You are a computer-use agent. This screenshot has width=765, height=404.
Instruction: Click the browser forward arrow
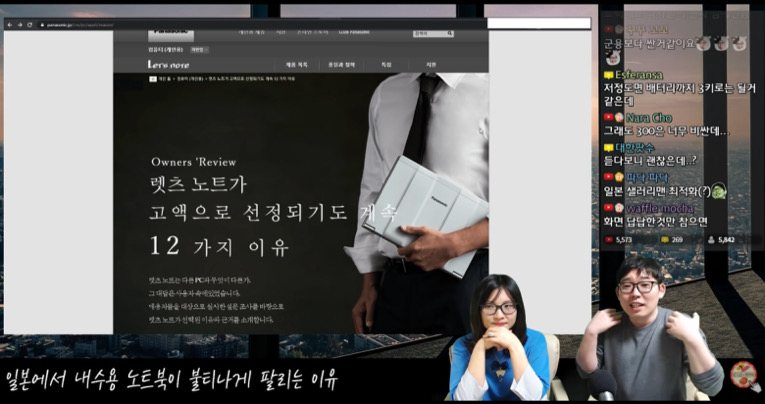tap(20, 24)
